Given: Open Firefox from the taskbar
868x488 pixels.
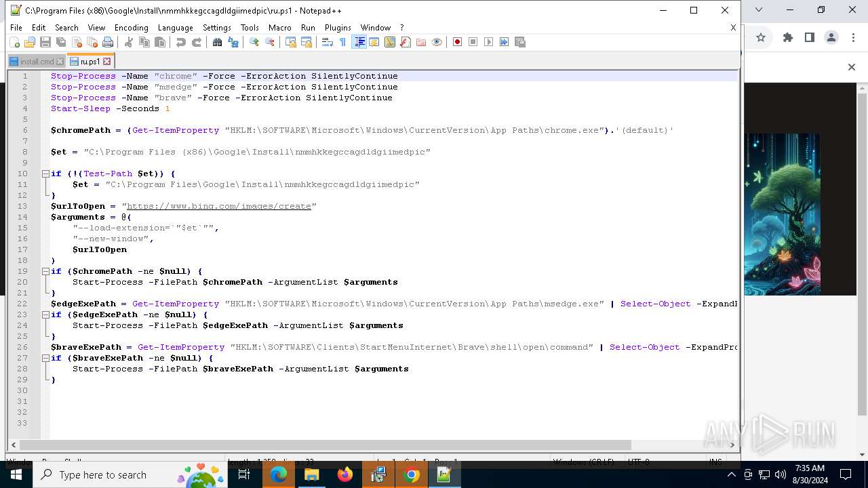Looking at the screenshot, I should coord(345,474).
